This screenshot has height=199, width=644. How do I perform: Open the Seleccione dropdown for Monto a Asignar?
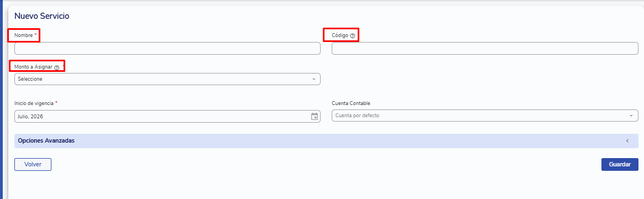click(167, 79)
